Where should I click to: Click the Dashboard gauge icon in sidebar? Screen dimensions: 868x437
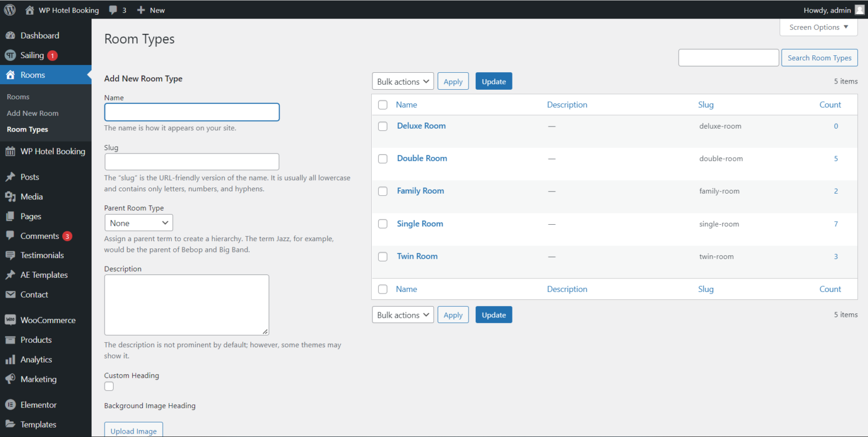10,36
